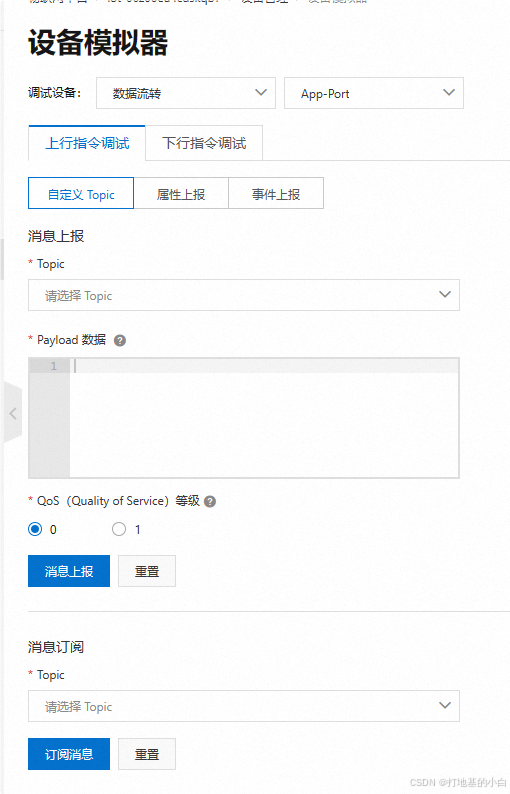Select the 事件上报 tab
The image size is (510, 794).
point(276,193)
